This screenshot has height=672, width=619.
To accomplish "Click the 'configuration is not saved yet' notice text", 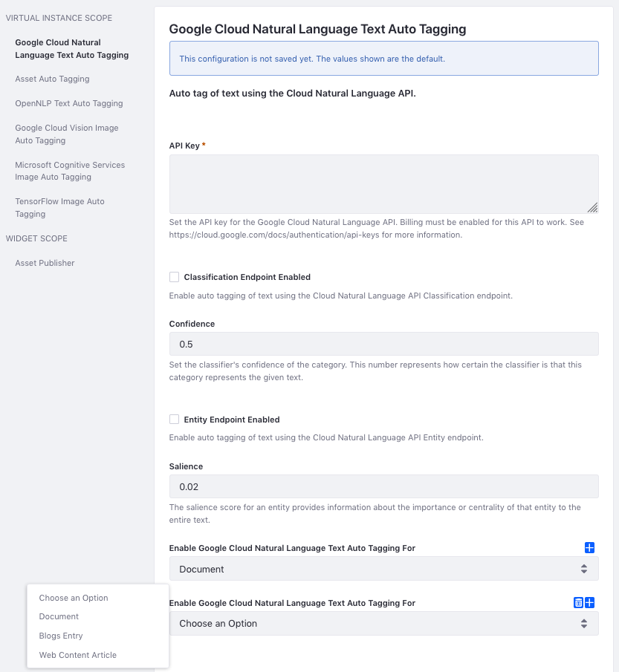I will [312, 59].
